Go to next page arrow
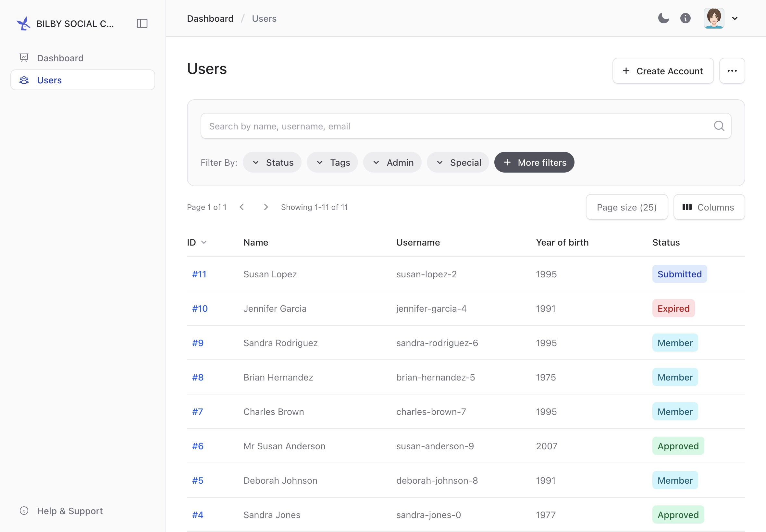Viewport: 766px width, 532px height. click(266, 207)
